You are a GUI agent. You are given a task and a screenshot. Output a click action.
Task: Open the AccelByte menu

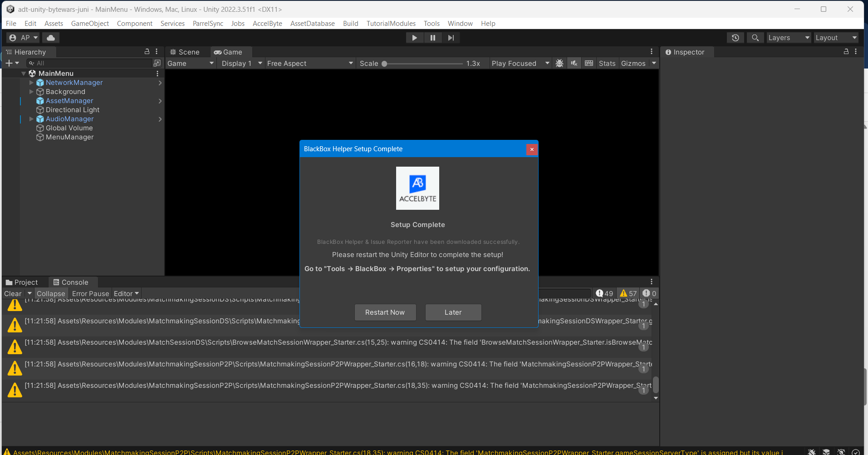coord(267,23)
